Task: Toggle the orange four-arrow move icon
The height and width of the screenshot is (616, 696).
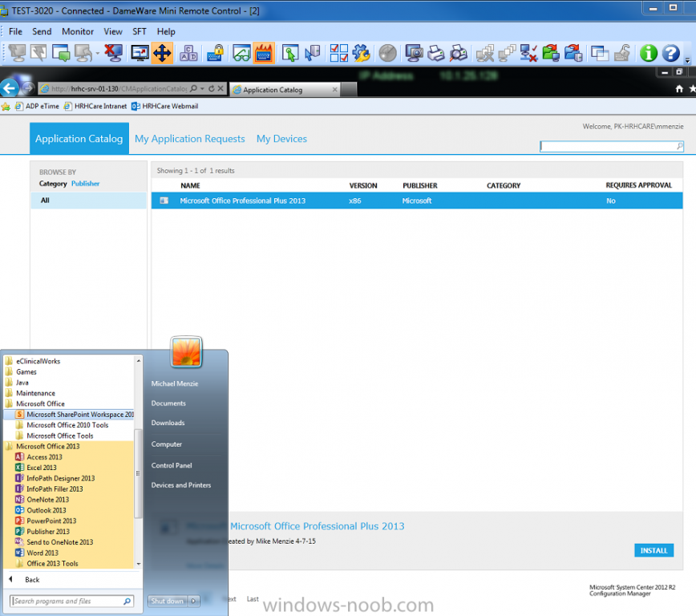Action: click(x=162, y=53)
